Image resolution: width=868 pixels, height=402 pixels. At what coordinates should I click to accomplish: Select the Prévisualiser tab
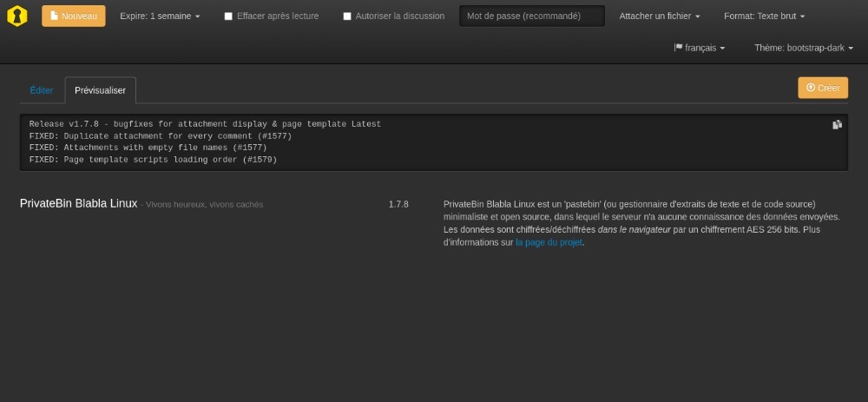pyautogui.click(x=100, y=90)
